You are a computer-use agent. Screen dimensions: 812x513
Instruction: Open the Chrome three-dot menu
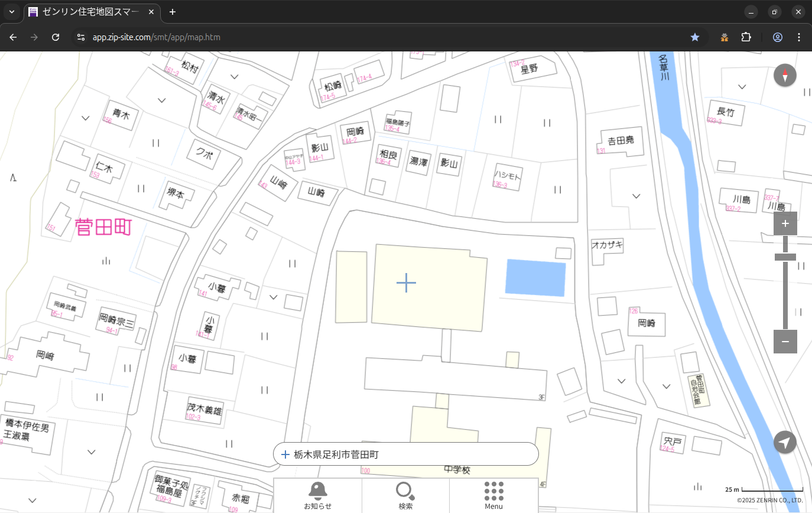(799, 37)
